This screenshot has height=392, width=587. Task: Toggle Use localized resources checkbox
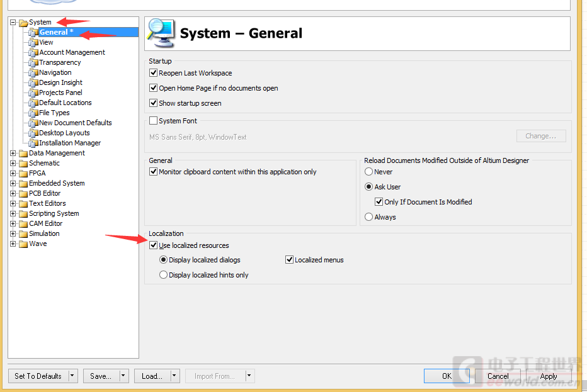[x=153, y=245]
